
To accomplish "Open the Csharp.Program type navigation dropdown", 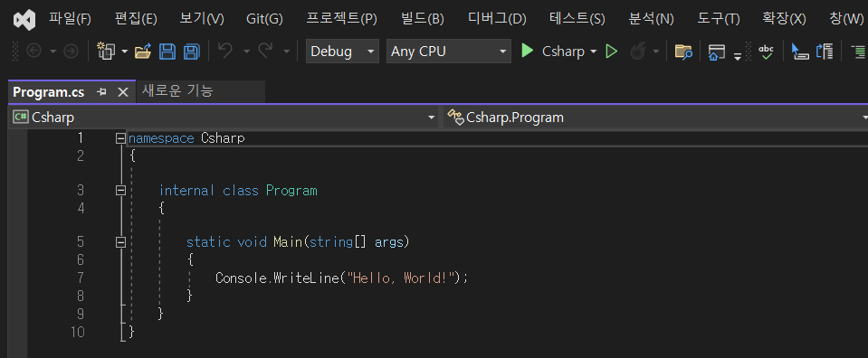I will [x=656, y=118].
